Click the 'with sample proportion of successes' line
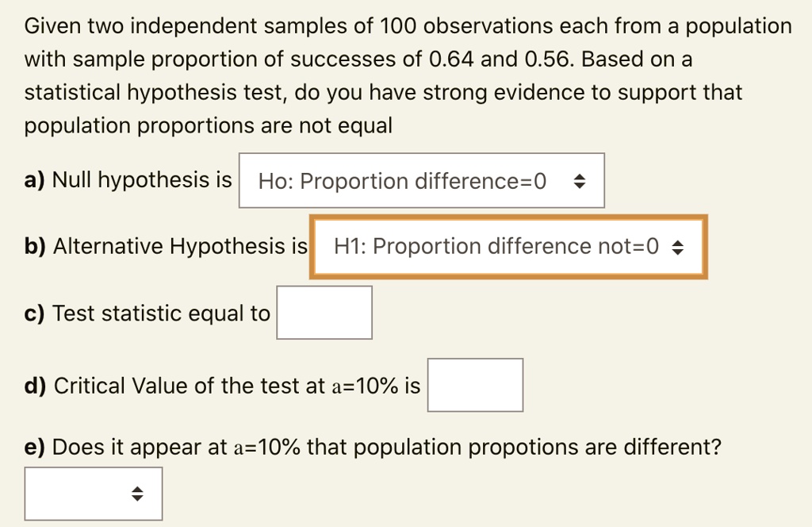This screenshot has height=527, width=812. point(358,60)
